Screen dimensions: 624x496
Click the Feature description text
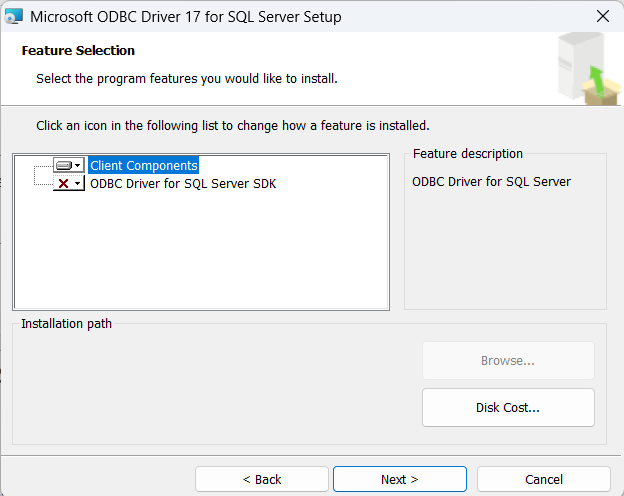491,182
